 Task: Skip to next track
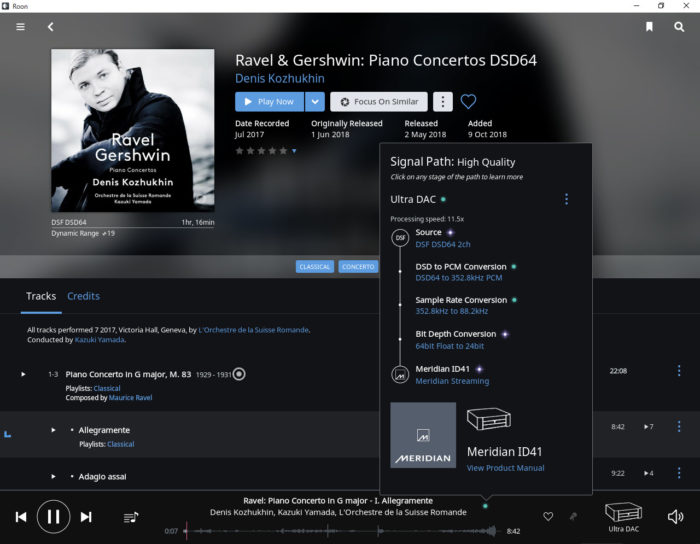[86, 517]
